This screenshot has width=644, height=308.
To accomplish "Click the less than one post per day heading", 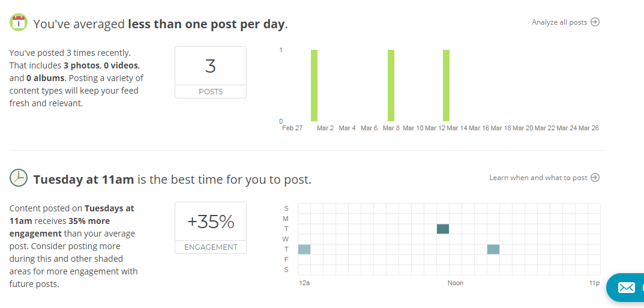I will click(x=207, y=24).
